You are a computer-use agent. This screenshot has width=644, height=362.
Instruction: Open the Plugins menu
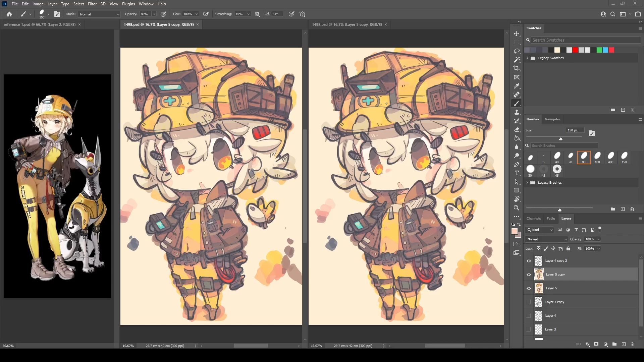pyautogui.click(x=128, y=4)
